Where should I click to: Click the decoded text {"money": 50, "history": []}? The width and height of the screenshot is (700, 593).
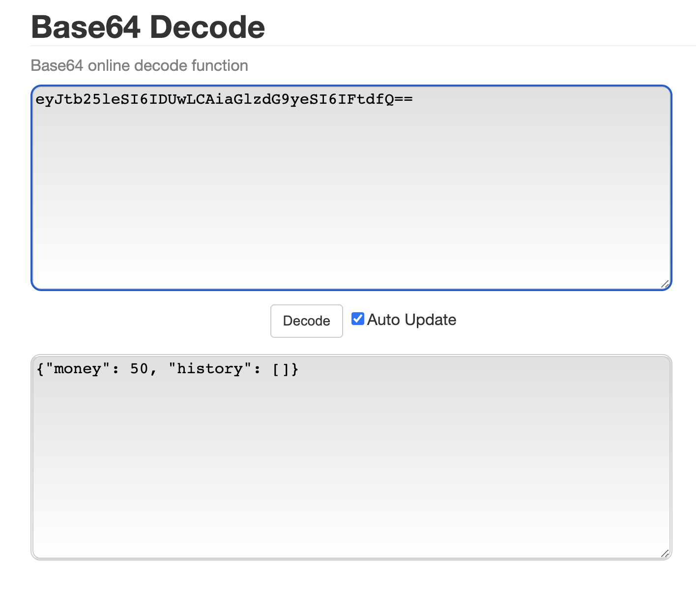(x=167, y=369)
